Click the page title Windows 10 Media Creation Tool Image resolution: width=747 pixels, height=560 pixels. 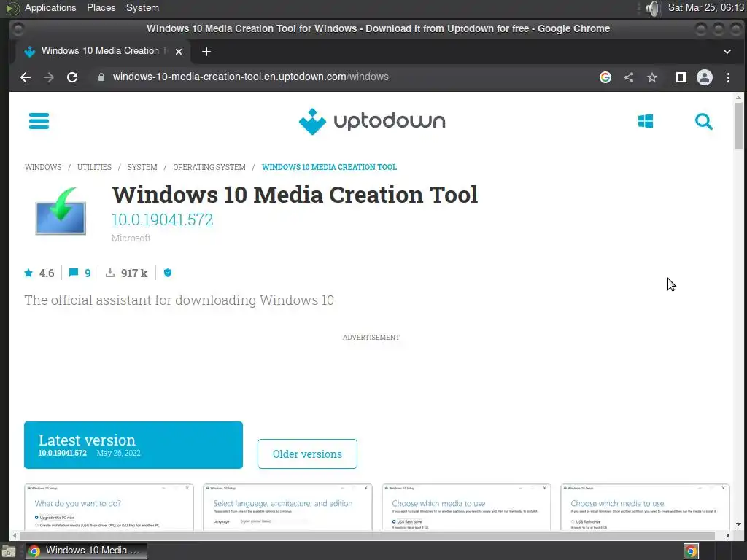pos(295,195)
